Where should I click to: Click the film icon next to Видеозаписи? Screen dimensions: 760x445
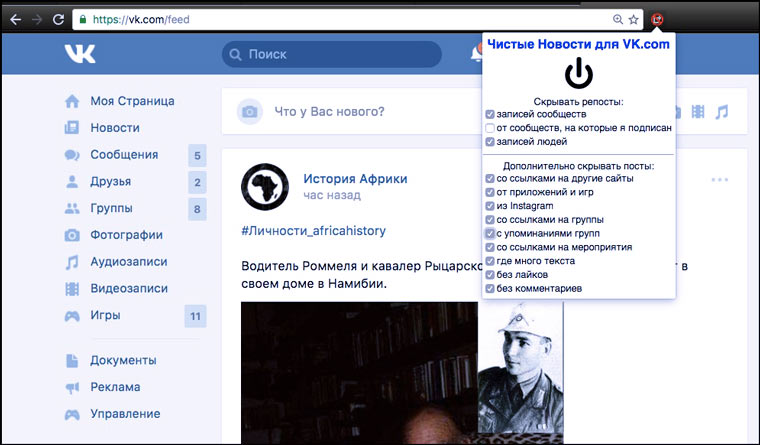tap(72, 289)
